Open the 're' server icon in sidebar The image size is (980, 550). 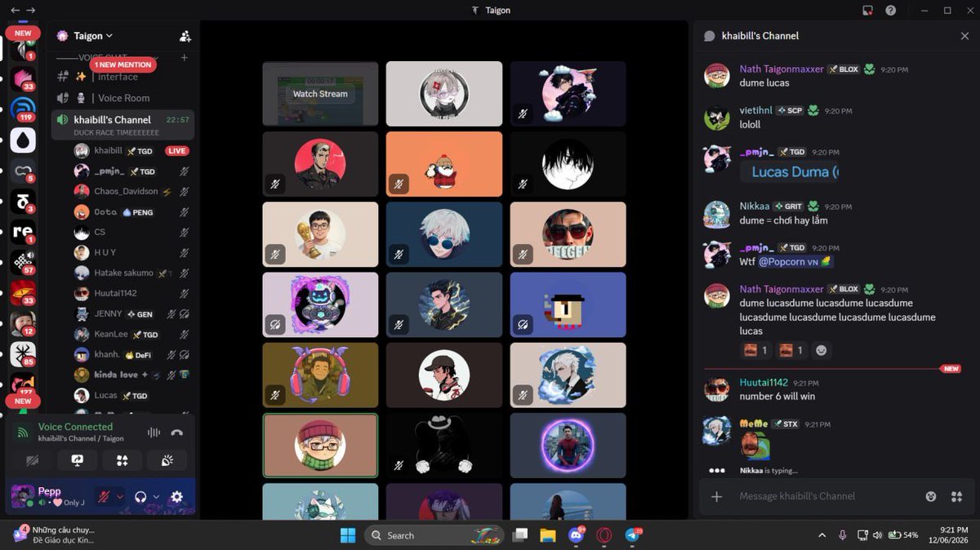click(x=23, y=232)
